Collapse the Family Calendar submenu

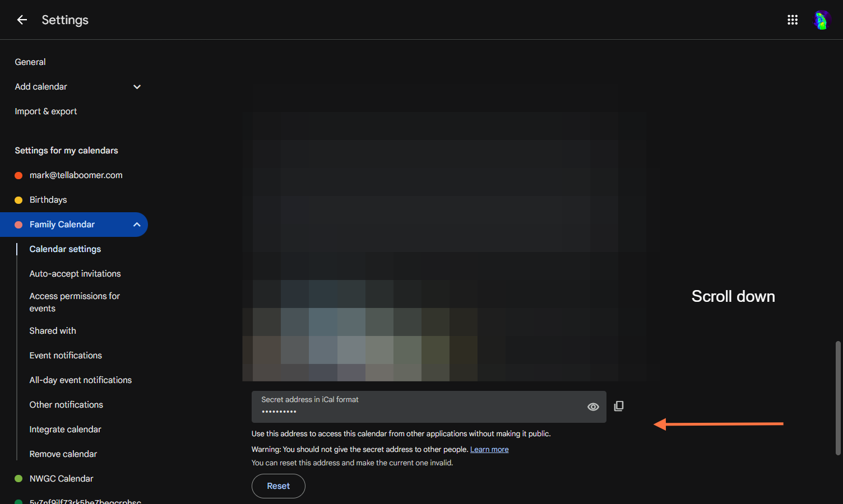137,225
